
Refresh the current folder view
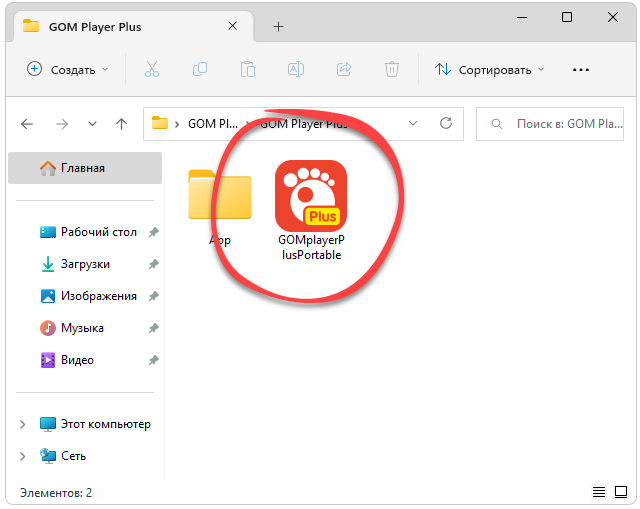tap(446, 123)
